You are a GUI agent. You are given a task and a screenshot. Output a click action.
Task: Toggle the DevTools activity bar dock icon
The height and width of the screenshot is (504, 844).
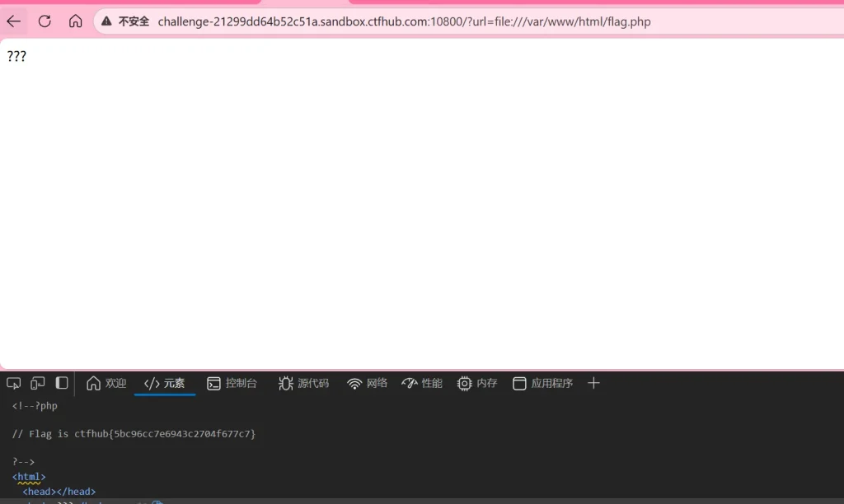pyautogui.click(x=62, y=383)
